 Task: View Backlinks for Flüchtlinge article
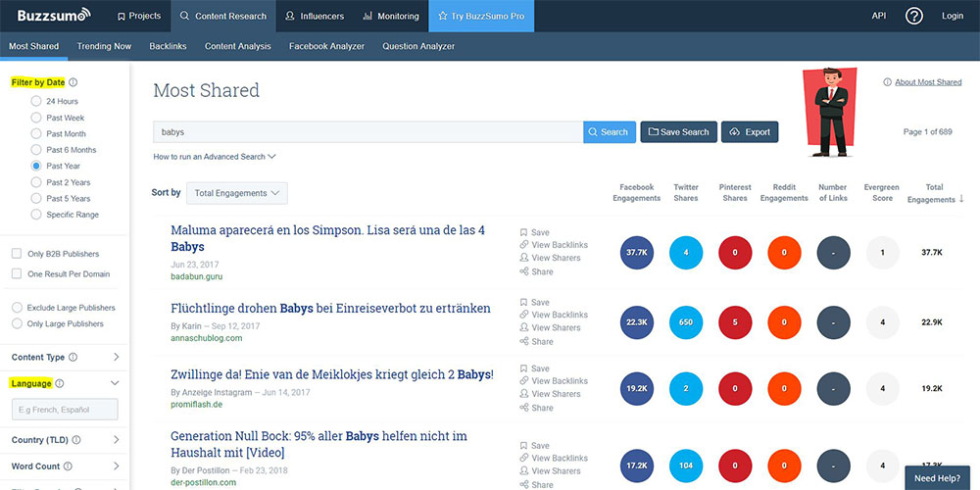(554, 315)
